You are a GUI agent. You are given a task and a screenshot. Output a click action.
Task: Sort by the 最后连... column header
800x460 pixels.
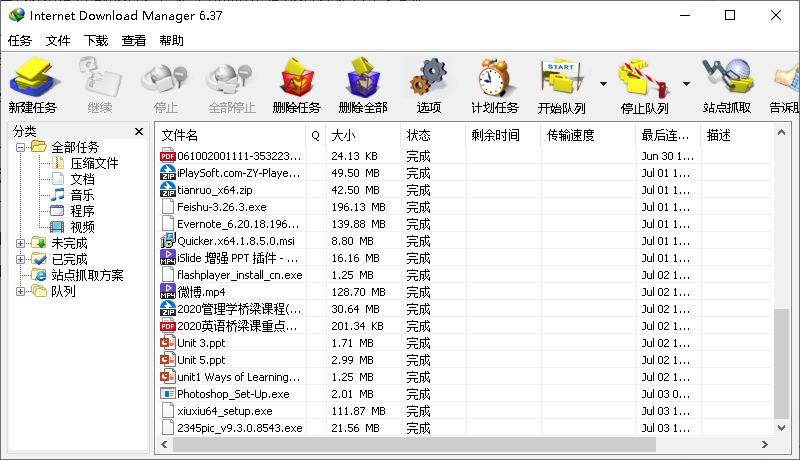click(x=668, y=135)
